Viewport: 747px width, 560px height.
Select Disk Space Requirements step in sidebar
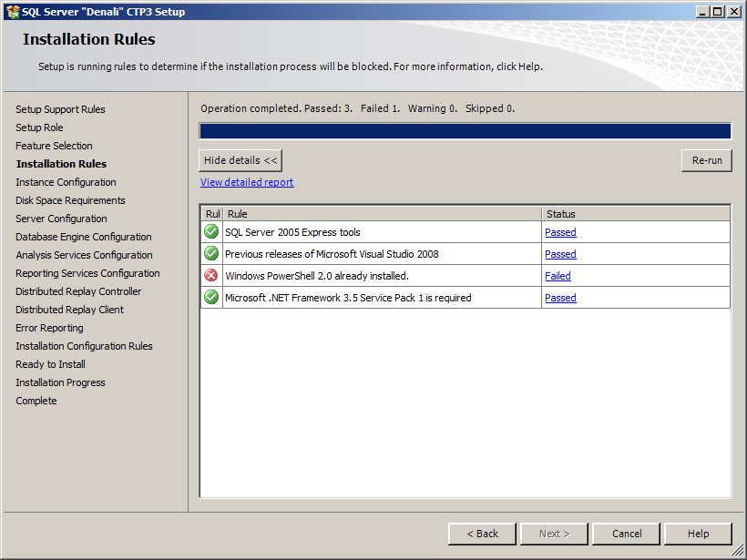(x=70, y=200)
